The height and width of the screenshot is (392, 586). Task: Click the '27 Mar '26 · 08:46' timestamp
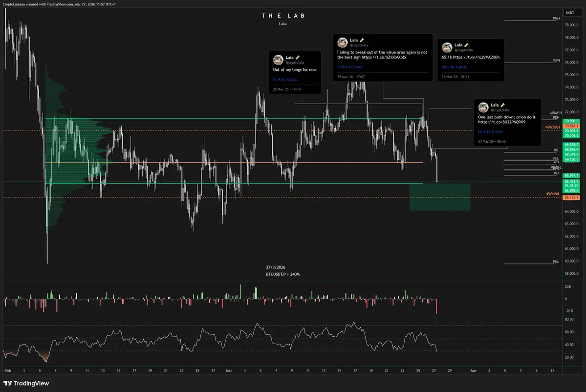click(x=492, y=142)
